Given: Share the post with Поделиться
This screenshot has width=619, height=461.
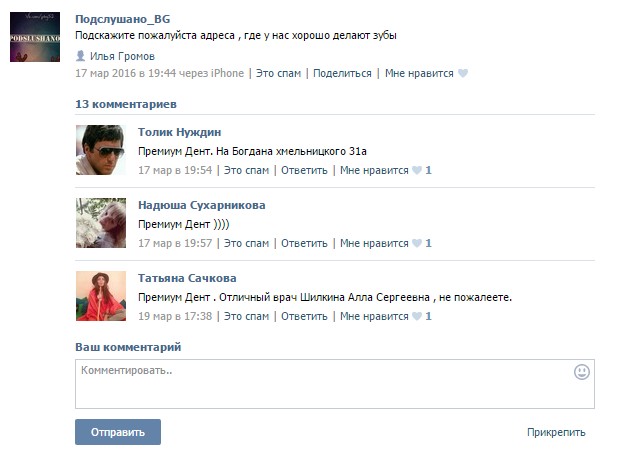Looking at the screenshot, I should [342, 73].
